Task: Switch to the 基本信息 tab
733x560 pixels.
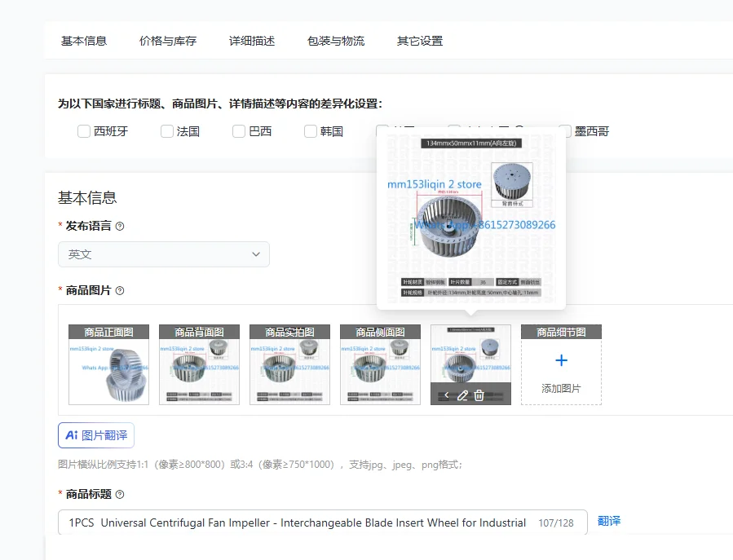Action: click(84, 41)
